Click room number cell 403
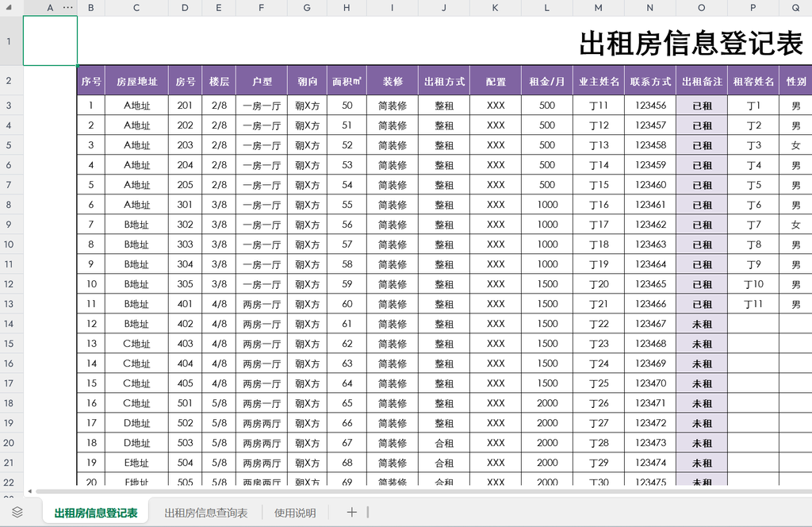Screen dimensions: 812x527 coord(186,344)
